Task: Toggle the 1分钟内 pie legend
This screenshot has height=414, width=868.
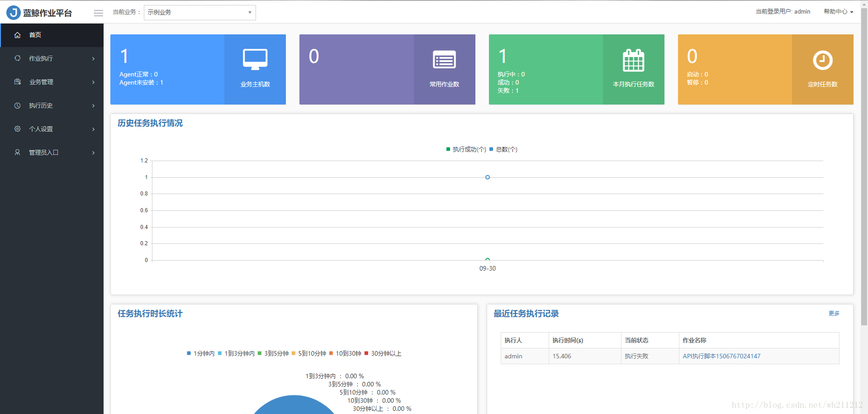Action: coord(201,353)
